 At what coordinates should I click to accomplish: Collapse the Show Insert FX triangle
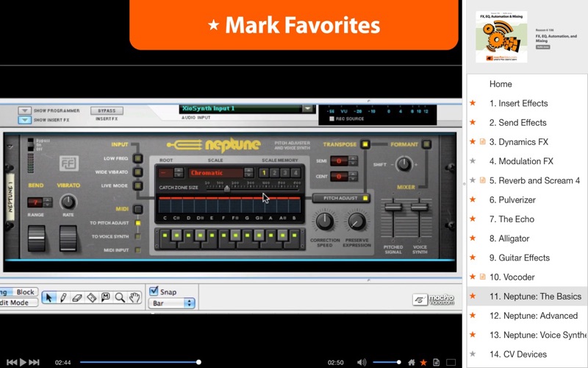(x=24, y=120)
